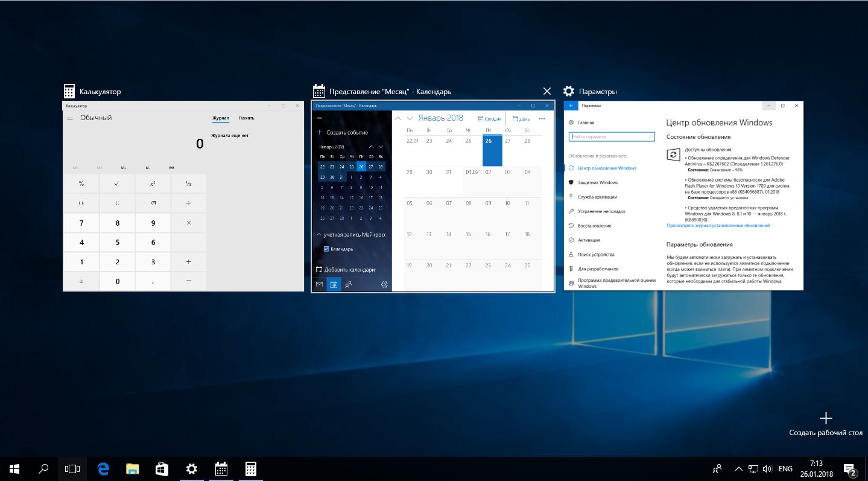Launch Microsoft Edge from the taskbar

(103, 469)
